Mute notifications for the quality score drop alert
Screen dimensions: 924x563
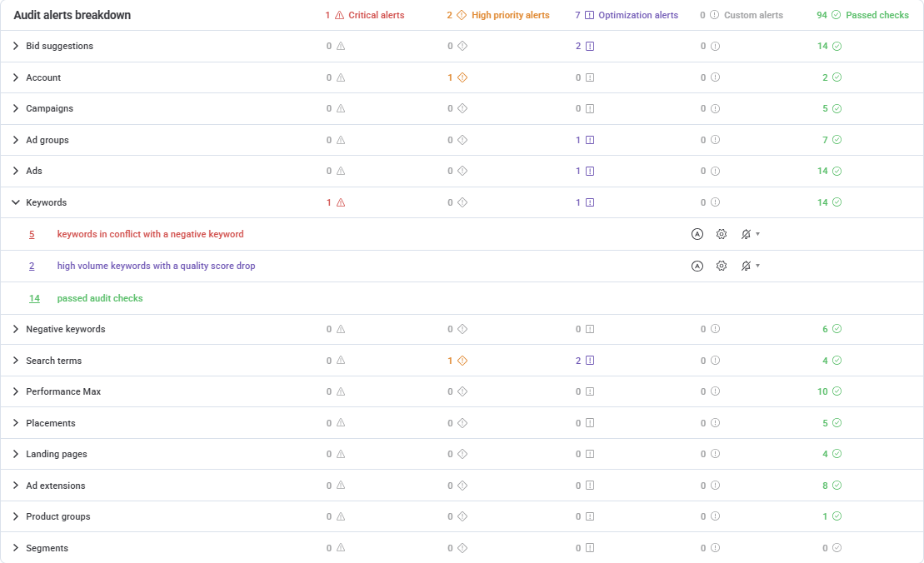[x=746, y=266]
